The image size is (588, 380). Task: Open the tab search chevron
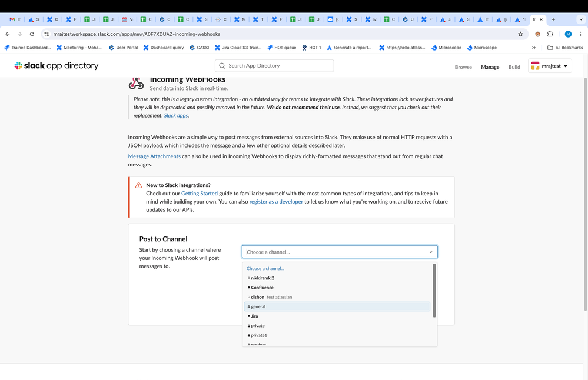(x=581, y=19)
